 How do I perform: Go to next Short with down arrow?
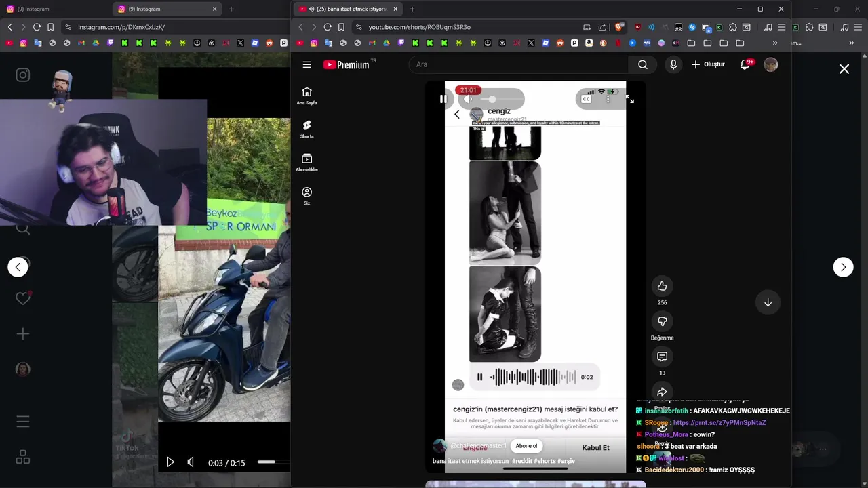click(768, 302)
